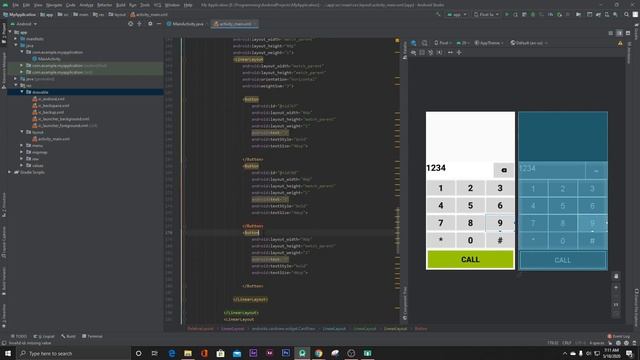Click digit 9 in the white design preview
Screen dimensions: 640x360
[x=500, y=223]
